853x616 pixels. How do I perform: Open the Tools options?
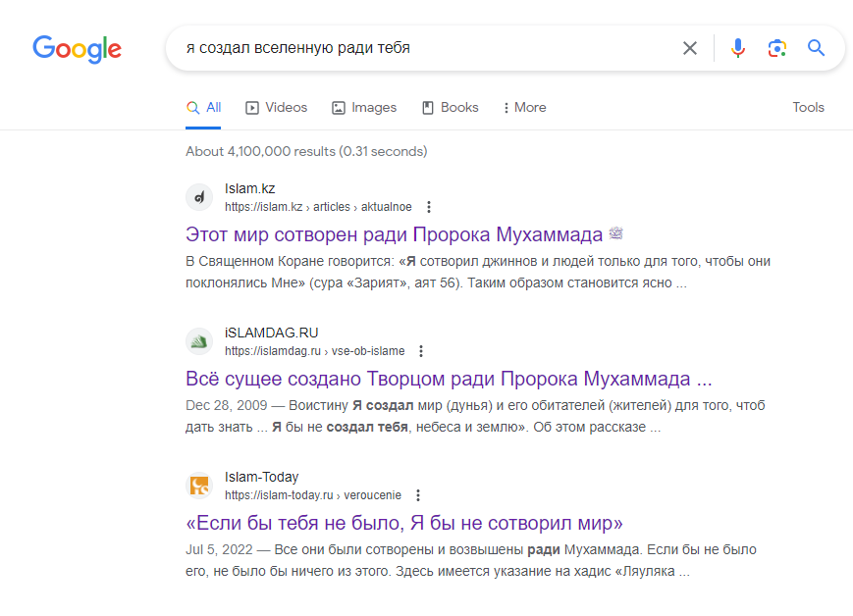808,107
